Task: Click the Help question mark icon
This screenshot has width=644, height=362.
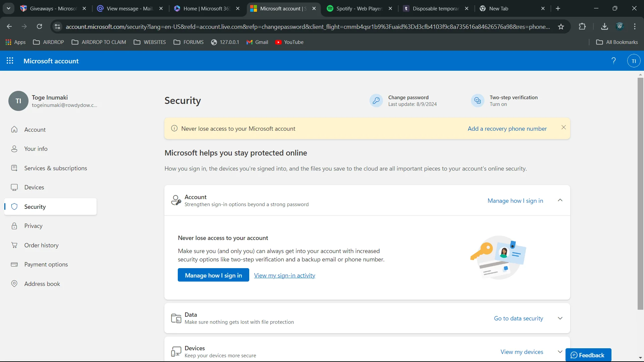Action: point(613,61)
